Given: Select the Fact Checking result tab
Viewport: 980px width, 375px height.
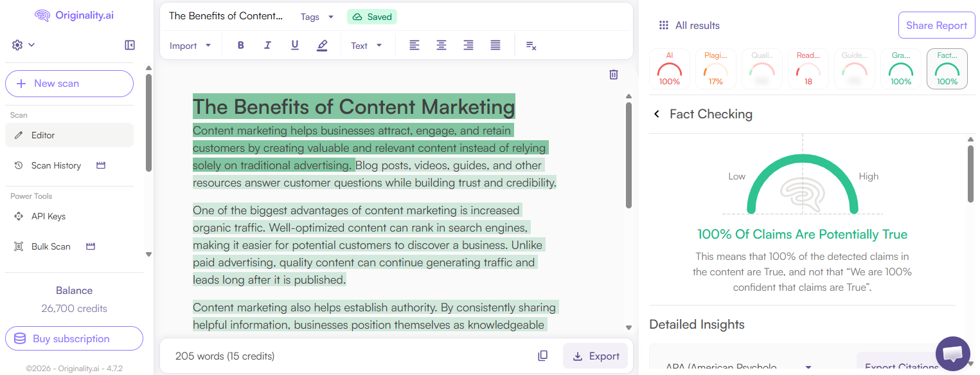Looking at the screenshot, I should [x=947, y=69].
